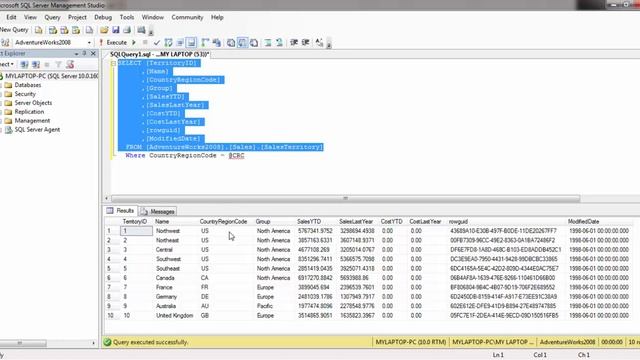Image resolution: width=640 pixels, height=360 pixels.
Task: Click the Analysis Services XMLA Query icon
Action: [76, 30]
